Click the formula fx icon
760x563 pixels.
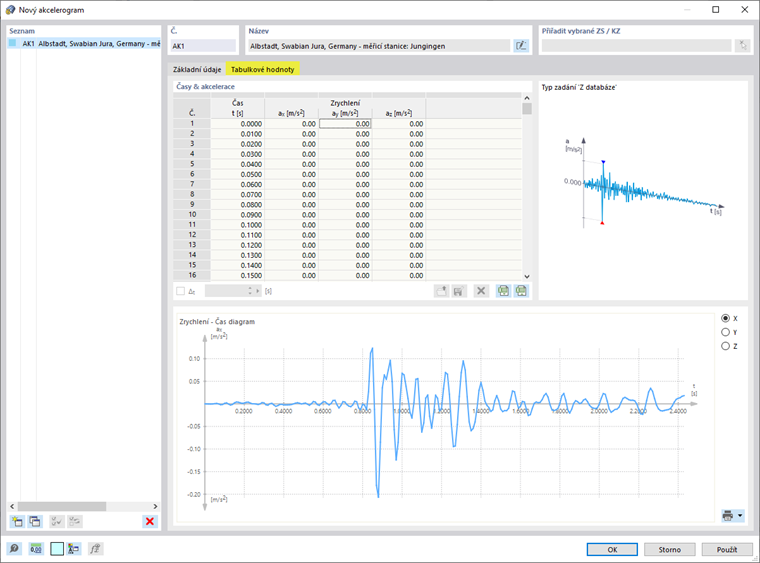click(x=95, y=549)
